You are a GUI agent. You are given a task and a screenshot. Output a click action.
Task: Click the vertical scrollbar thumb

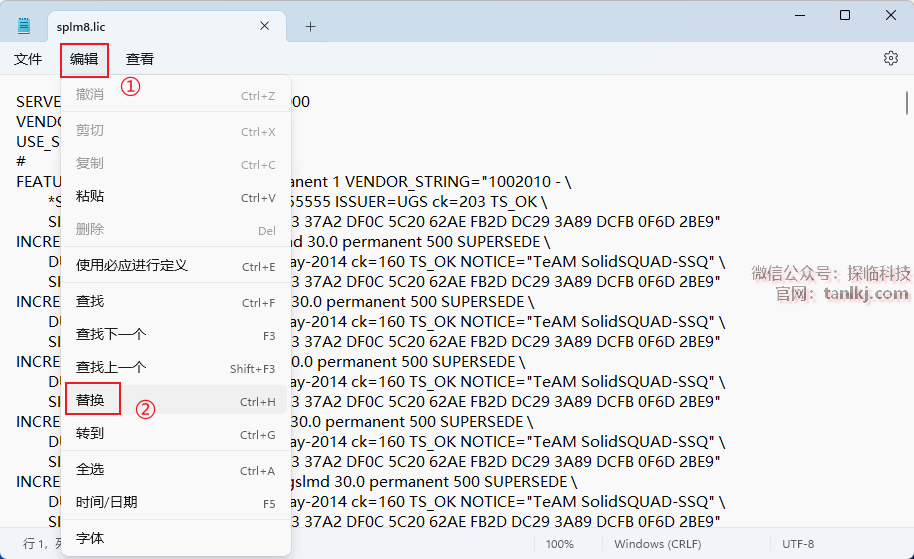pyautogui.click(x=907, y=103)
